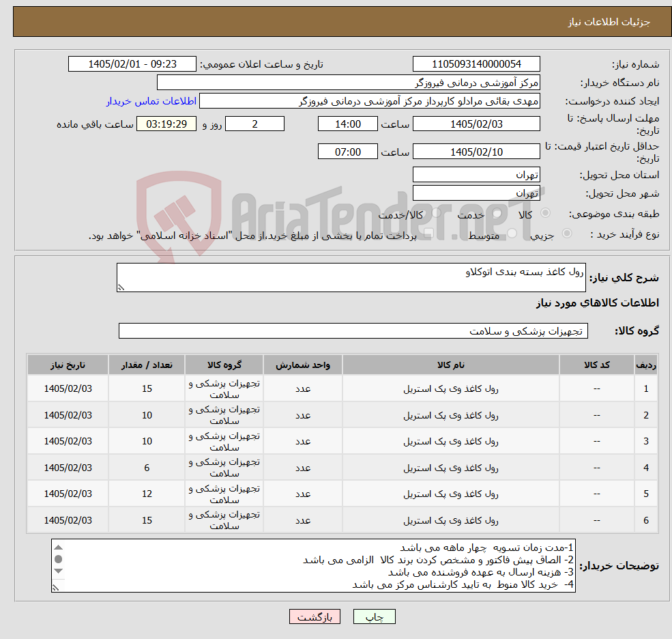Screen dimensions: 672x639
Task: Click the product name in row 2
Action: pyautogui.click(x=450, y=415)
